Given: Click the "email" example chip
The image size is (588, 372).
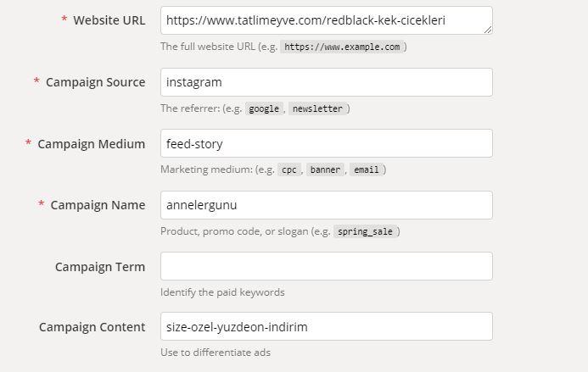Looking at the screenshot, I should [366, 169].
